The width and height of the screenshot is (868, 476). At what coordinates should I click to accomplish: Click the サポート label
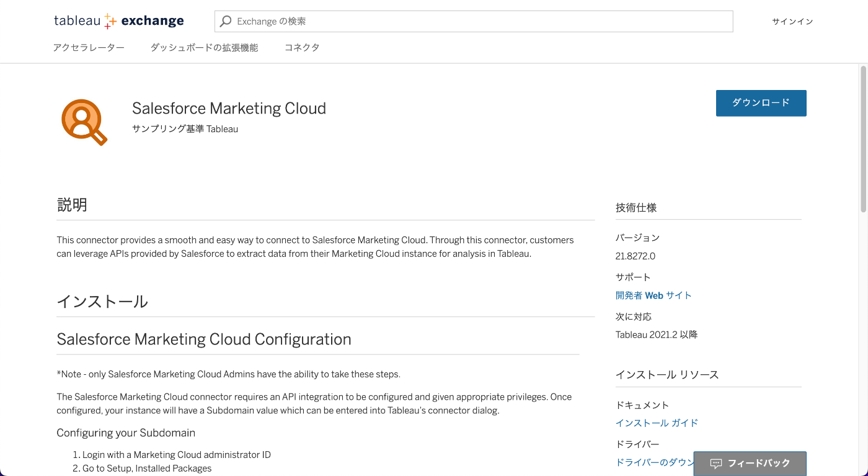633,277
